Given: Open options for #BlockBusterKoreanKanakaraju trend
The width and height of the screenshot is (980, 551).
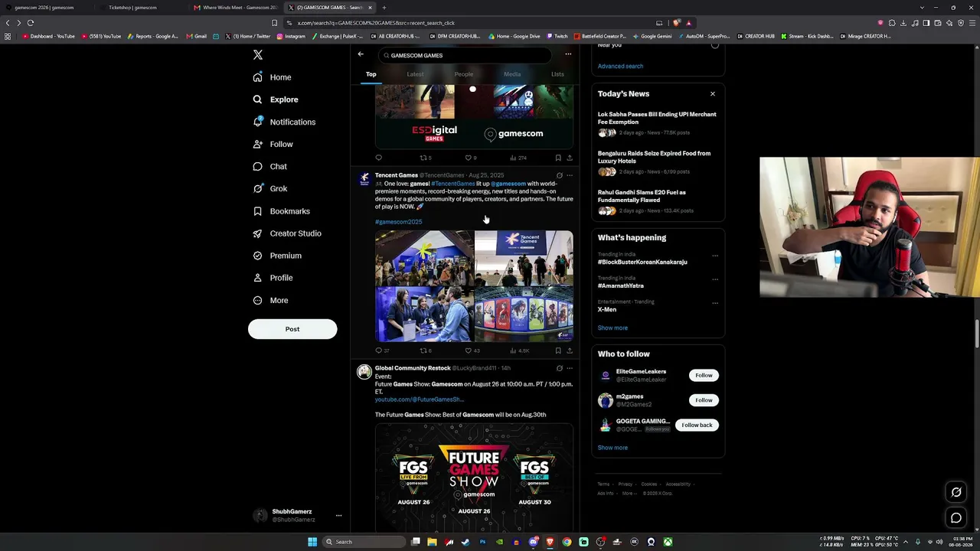Looking at the screenshot, I should tap(715, 256).
